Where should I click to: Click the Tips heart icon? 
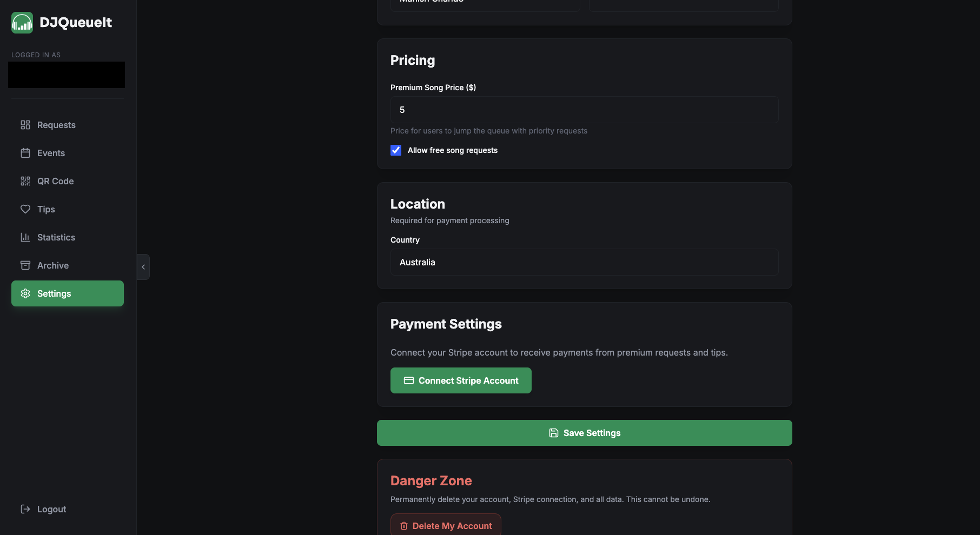(x=25, y=209)
